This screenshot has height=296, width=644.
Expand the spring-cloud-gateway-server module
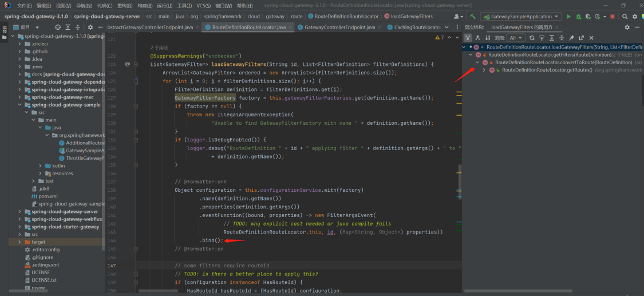pyautogui.click(x=19, y=211)
